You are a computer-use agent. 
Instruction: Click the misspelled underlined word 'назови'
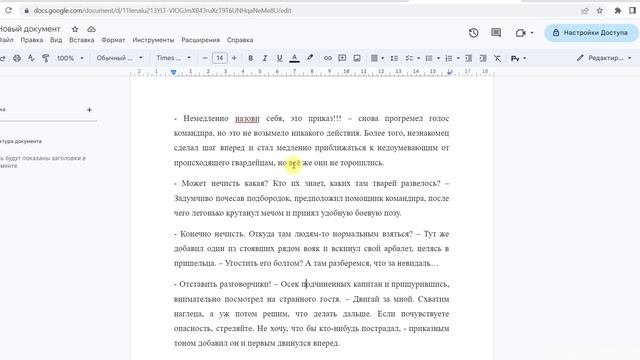click(247, 118)
